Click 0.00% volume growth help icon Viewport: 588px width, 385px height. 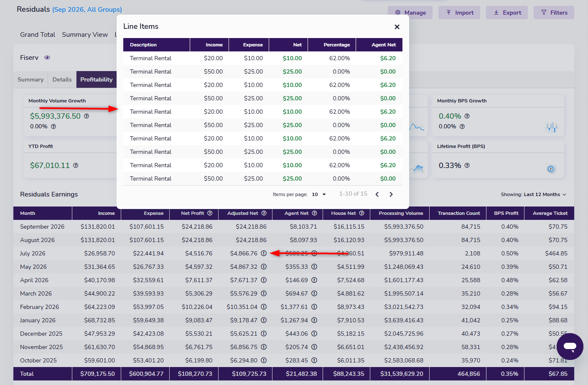53,127
